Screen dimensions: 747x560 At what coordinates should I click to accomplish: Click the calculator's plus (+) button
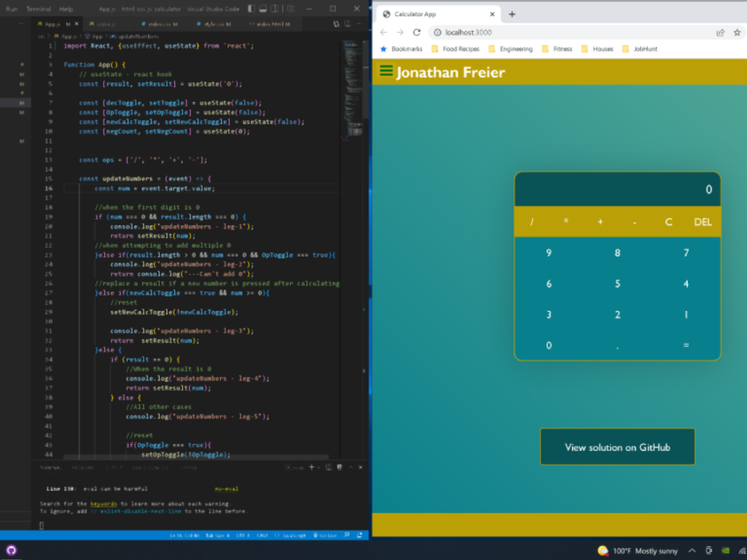tap(600, 222)
